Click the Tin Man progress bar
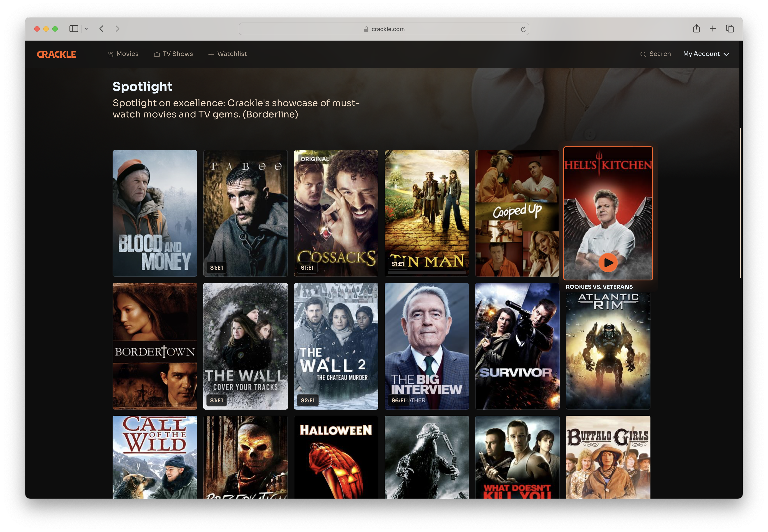 tap(427, 273)
